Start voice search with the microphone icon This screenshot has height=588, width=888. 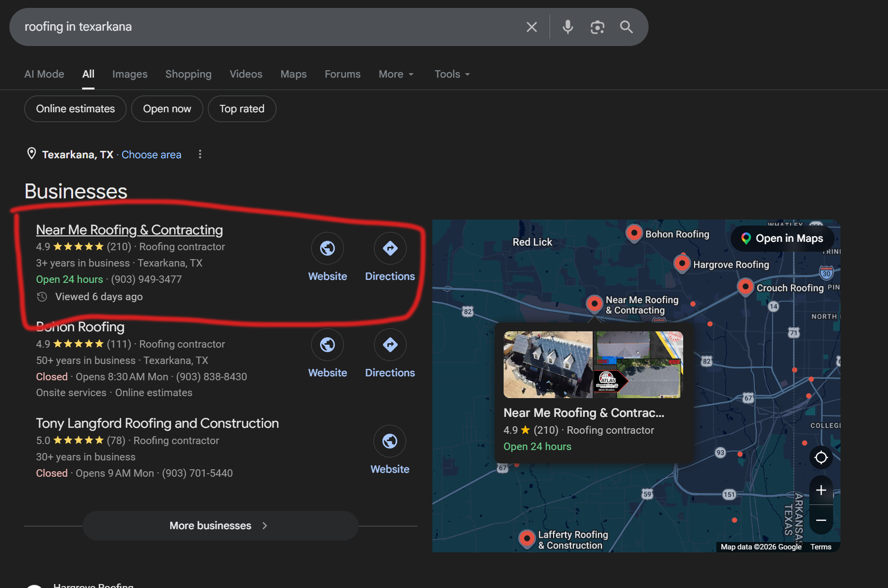568,27
